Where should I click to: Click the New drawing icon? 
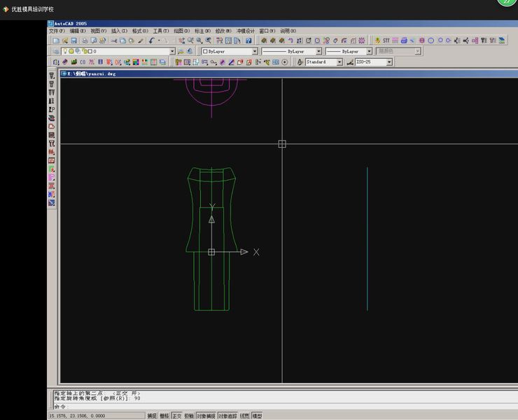coord(56,41)
